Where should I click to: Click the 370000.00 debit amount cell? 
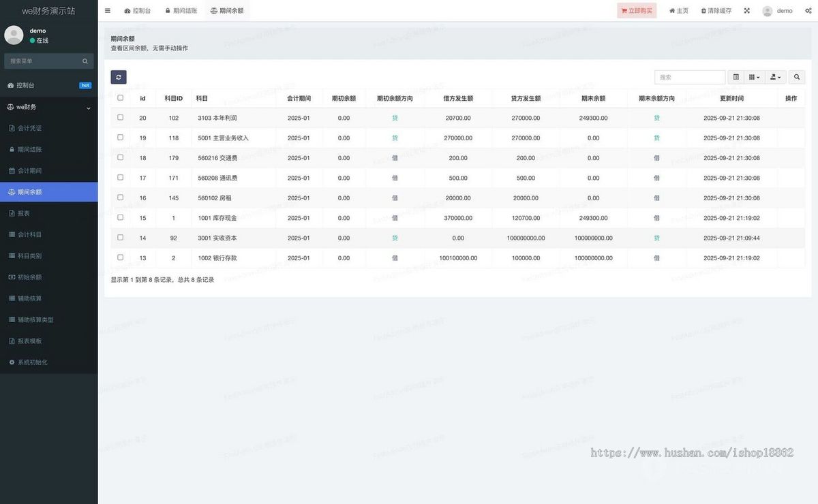click(x=458, y=218)
